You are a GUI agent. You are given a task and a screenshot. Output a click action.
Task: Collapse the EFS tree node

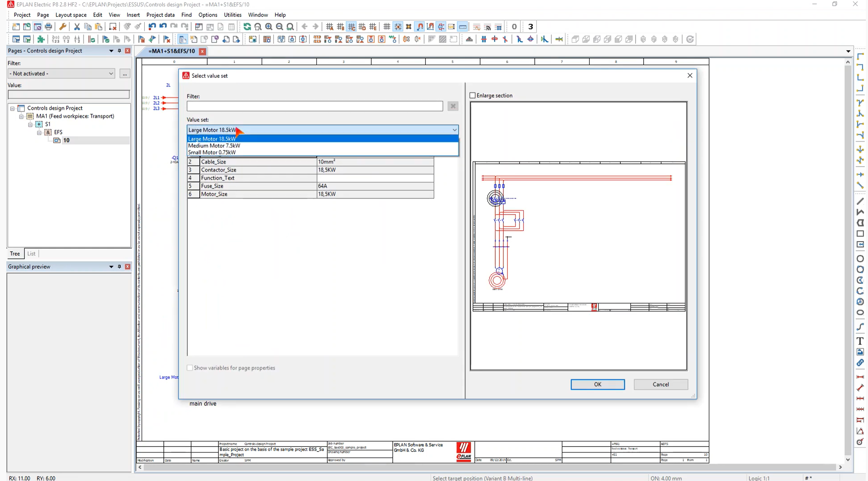(39, 133)
